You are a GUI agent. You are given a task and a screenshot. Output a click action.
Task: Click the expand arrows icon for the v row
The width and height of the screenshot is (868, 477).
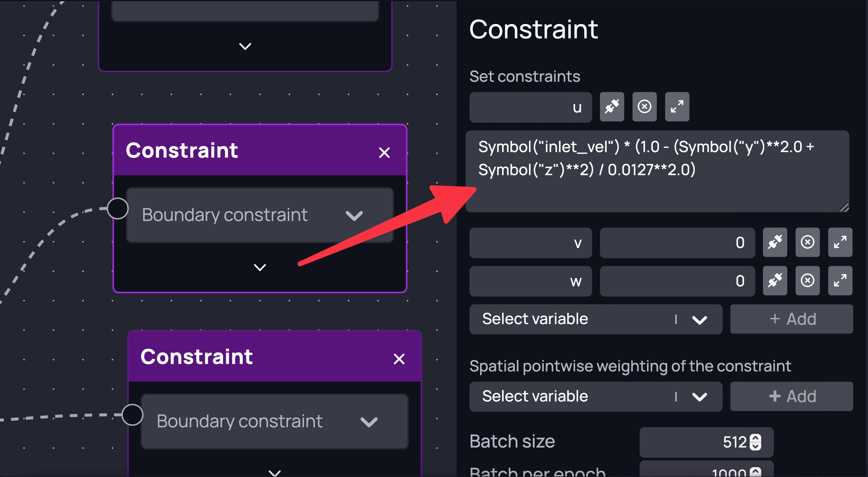coord(840,242)
